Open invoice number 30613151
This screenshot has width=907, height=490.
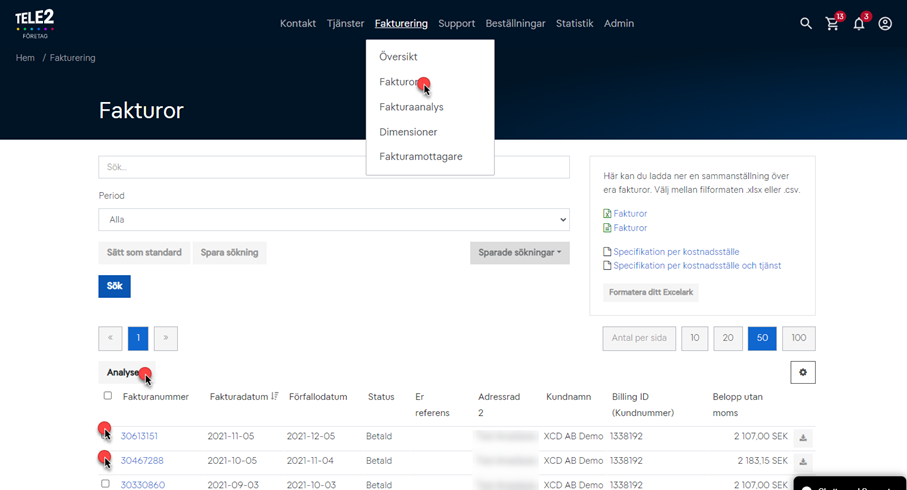click(x=139, y=436)
